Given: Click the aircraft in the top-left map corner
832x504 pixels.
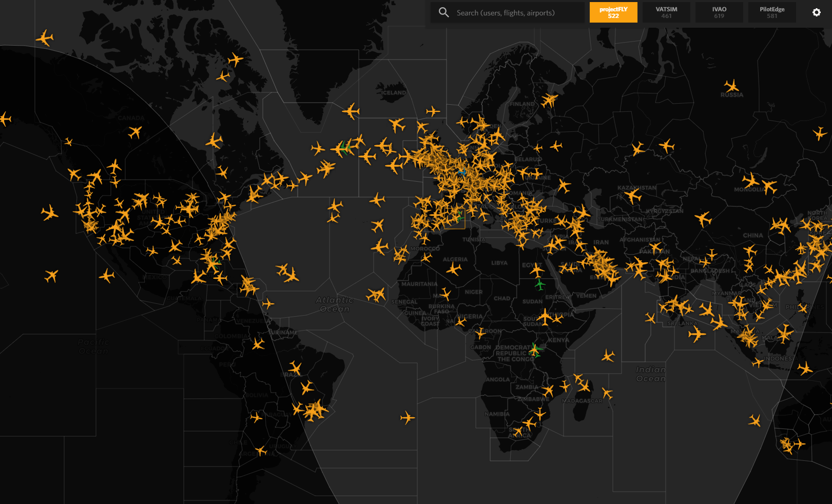Looking at the screenshot, I should pyautogui.click(x=45, y=37).
